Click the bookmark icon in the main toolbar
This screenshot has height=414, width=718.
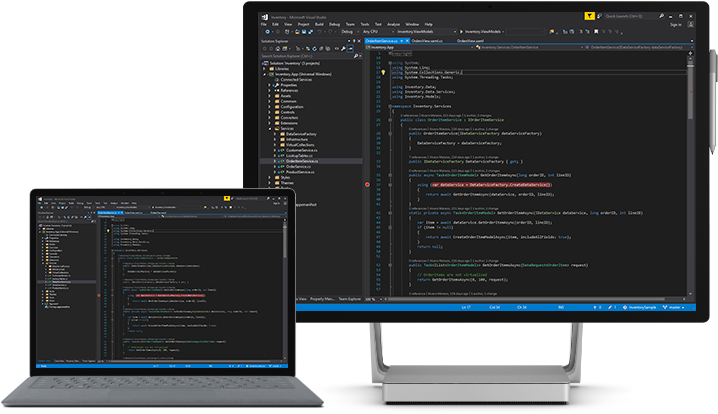[596, 32]
